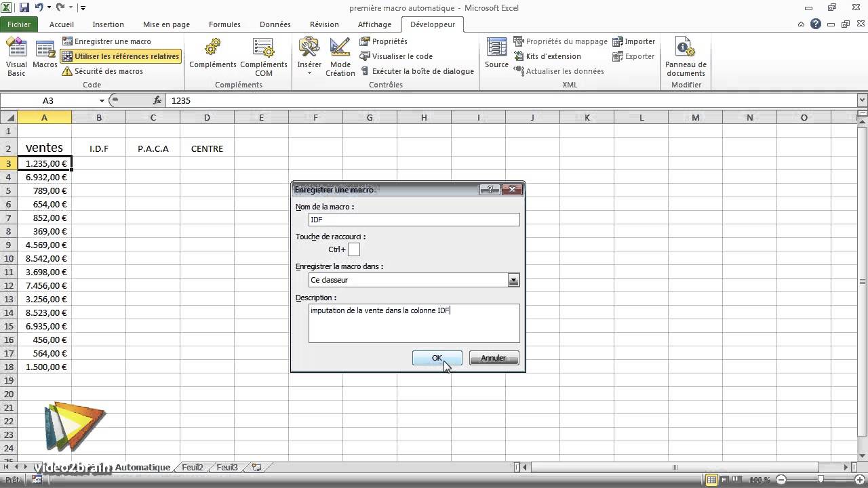Click the vertical scrollbar

pyautogui.click(x=863, y=282)
